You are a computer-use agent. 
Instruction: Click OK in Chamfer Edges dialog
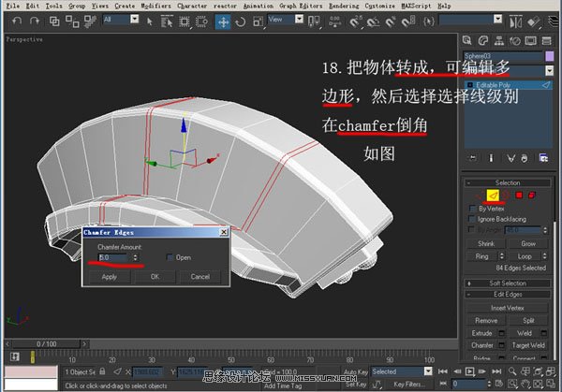(x=155, y=277)
